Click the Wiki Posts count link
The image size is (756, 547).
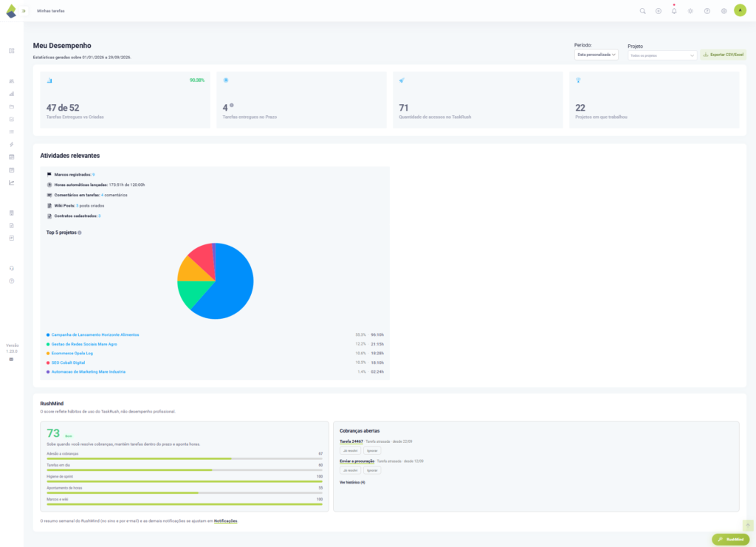pos(77,206)
